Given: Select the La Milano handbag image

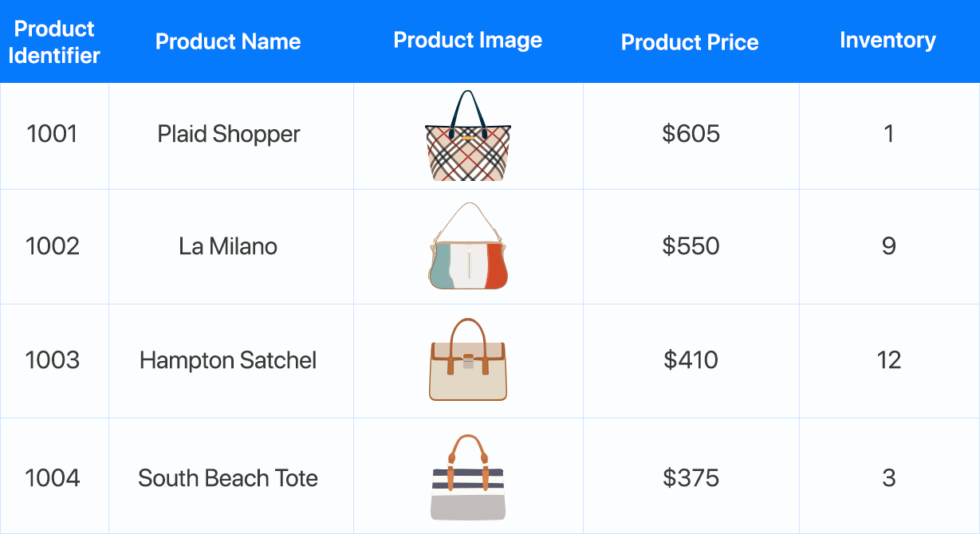Looking at the screenshot, I should coord(468,246).
